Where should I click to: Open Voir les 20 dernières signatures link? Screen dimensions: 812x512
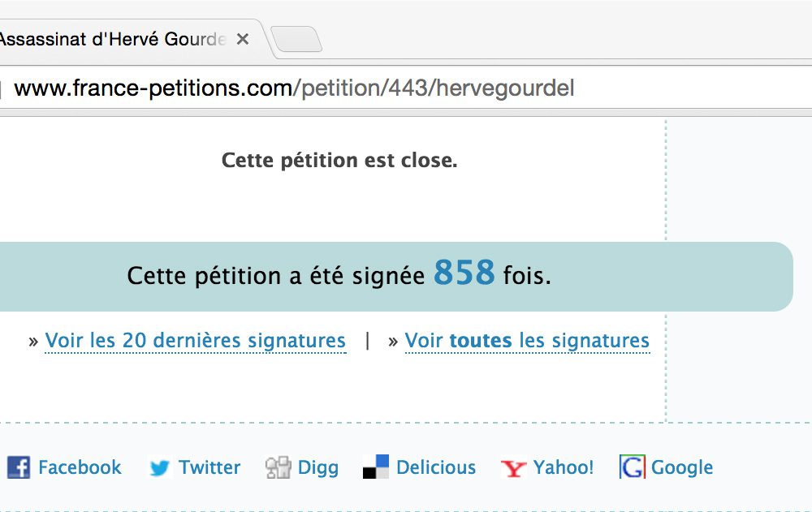tap(195, 341)
